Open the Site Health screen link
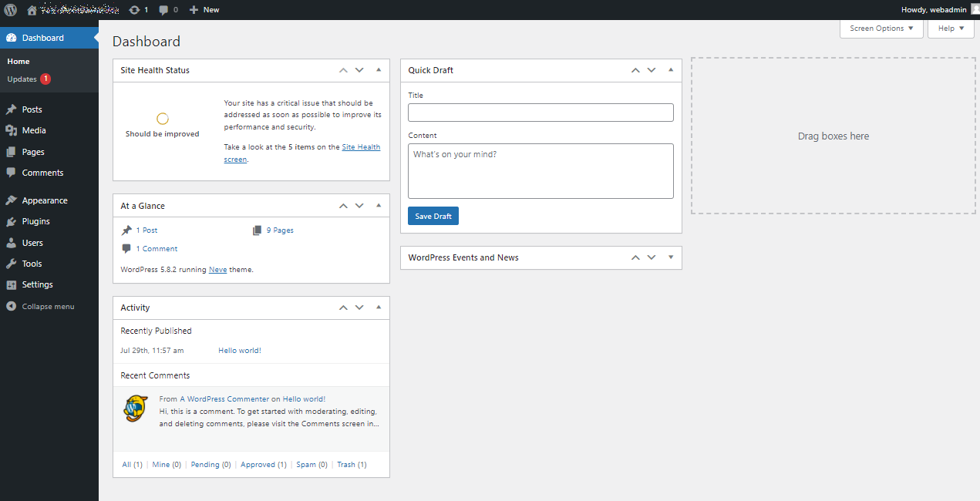This screenshot has width=980, height=501. [361, 147]
